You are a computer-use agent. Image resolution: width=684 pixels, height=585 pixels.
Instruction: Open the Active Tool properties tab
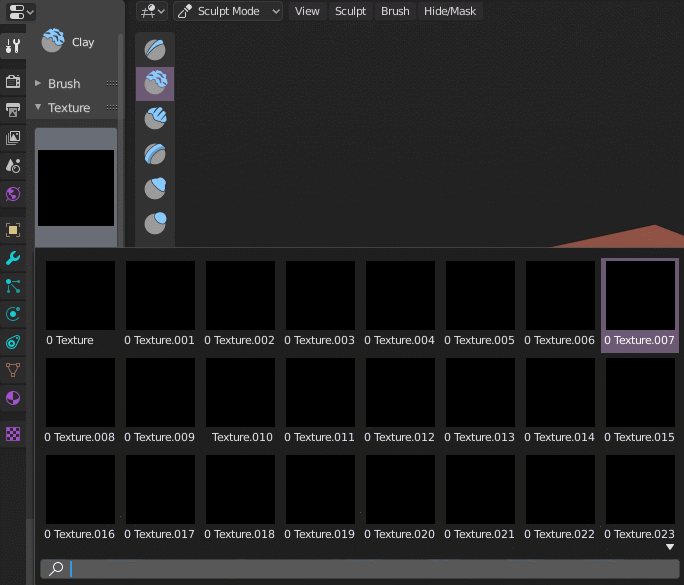(x=13, y=45)
